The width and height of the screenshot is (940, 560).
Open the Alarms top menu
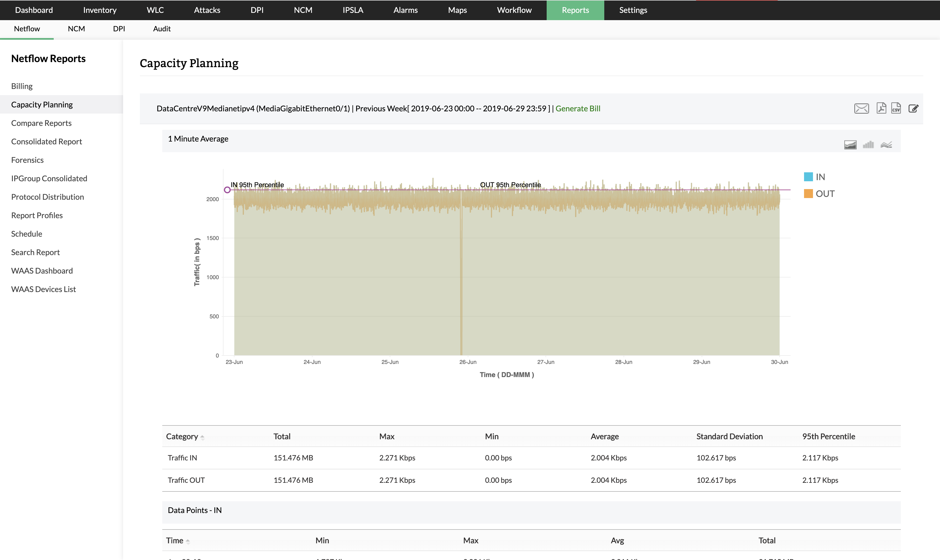tap(405, 10)
